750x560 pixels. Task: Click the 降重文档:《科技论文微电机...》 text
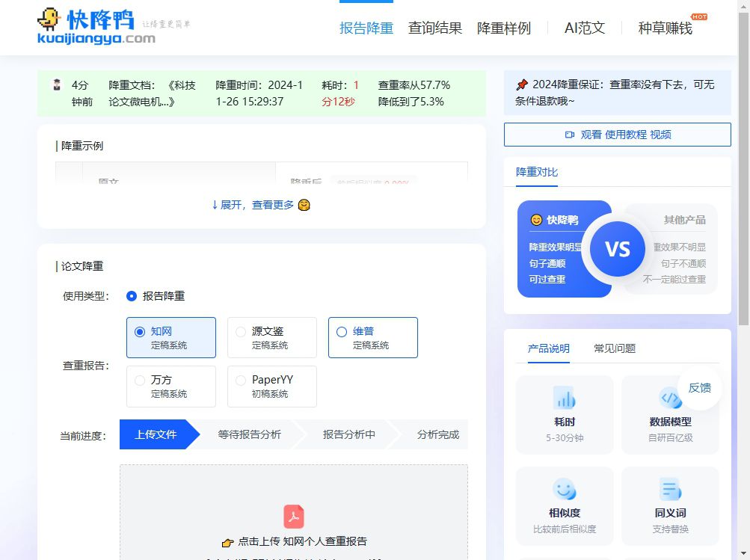[x=152, y=93]
